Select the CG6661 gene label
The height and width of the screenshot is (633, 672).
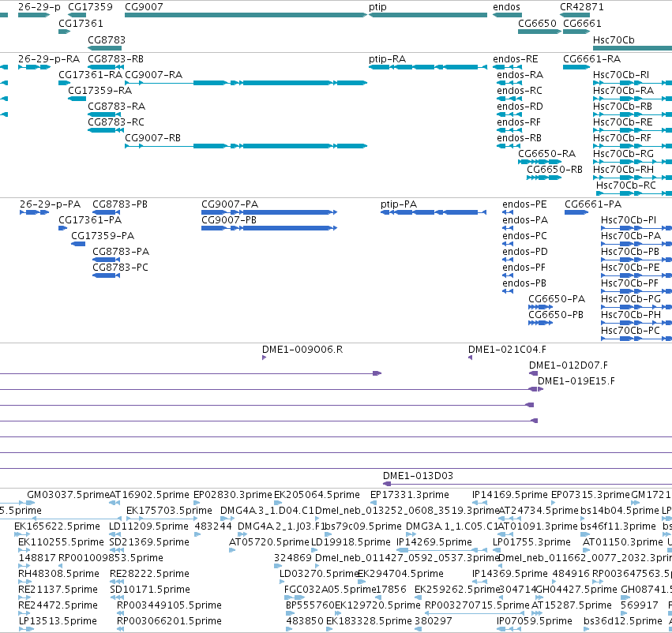click(x=582, y=23)
